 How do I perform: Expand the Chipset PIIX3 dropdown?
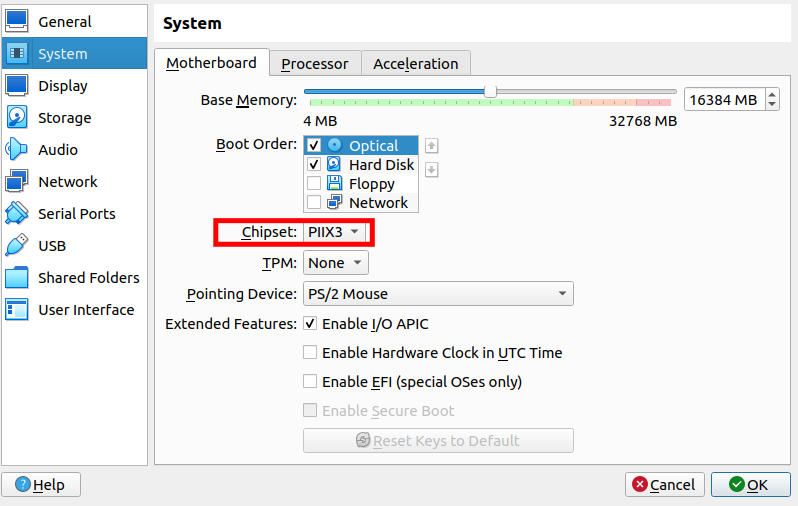(x=334, y=233)
